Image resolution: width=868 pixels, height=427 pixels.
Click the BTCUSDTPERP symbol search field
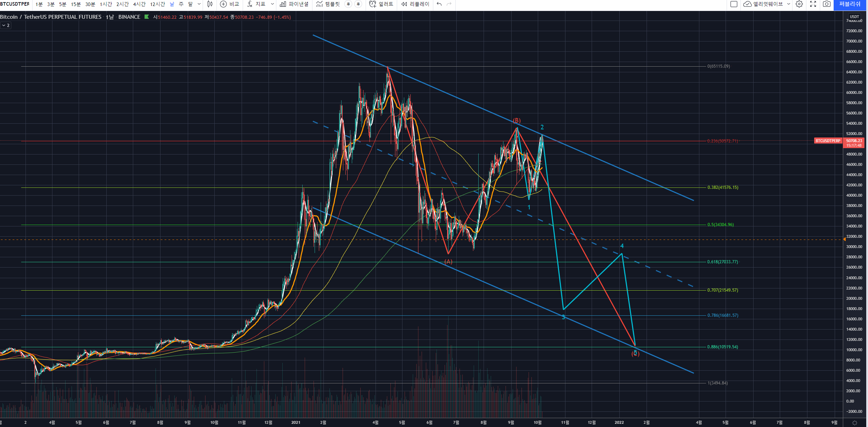(x=15, y=4)
